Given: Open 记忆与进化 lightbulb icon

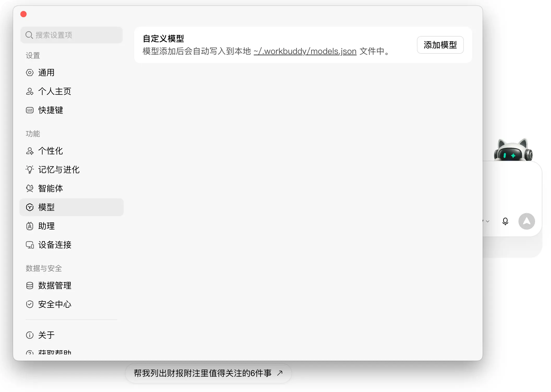Looking at the screenshot, I should pos(30,170).
